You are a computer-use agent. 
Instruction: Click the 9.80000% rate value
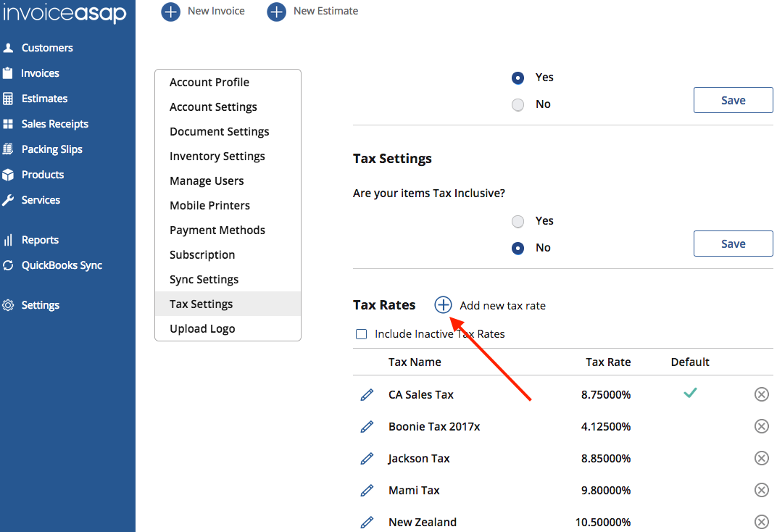[606, 491]
